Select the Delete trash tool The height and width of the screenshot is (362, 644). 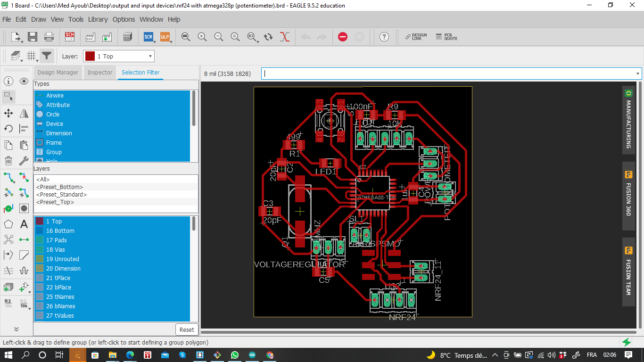tap(8, 161)
